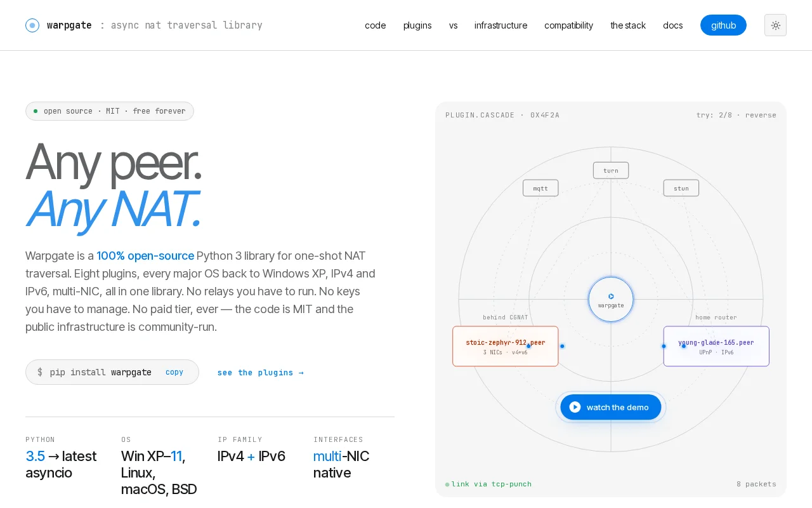Click the warpgate logo circle icon
This screenshot has width=812, height=508.
coord(32,25)
